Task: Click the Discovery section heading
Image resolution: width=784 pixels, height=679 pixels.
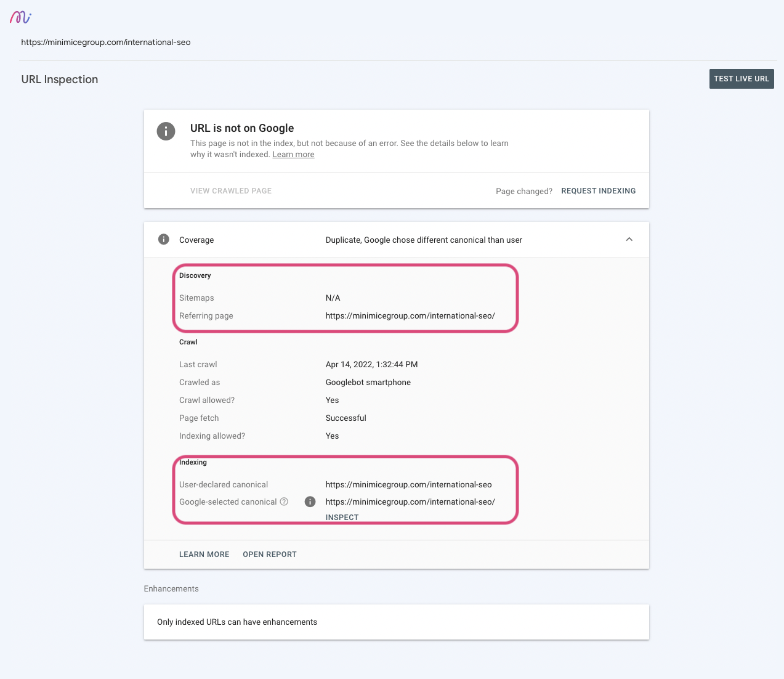Action: coord(195,275)
